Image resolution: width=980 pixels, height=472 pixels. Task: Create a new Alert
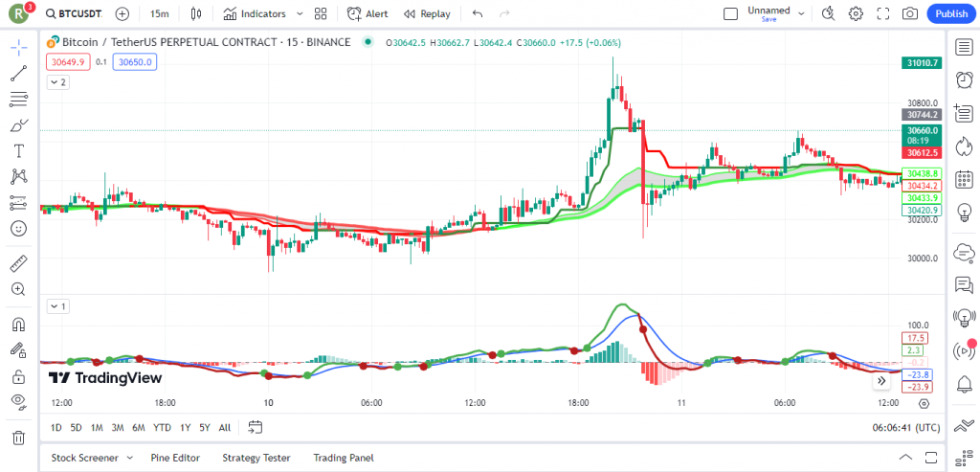[x=367, y=13]
